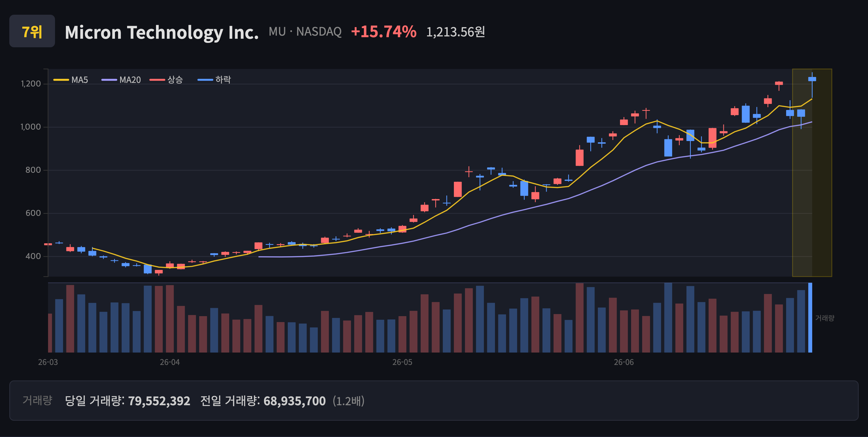
Task: Click the MU · NASDAQ ticker text
Action: pyautogui.click(x=305, y=32)
